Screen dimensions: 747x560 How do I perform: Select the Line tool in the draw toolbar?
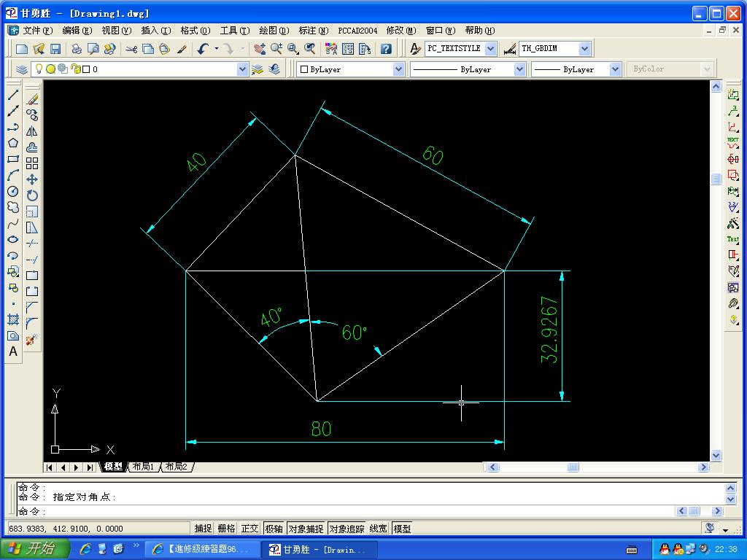13,95
